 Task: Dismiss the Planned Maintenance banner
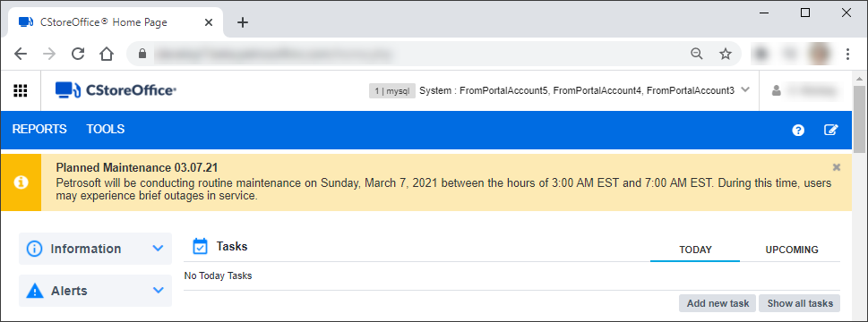point(837,166)
